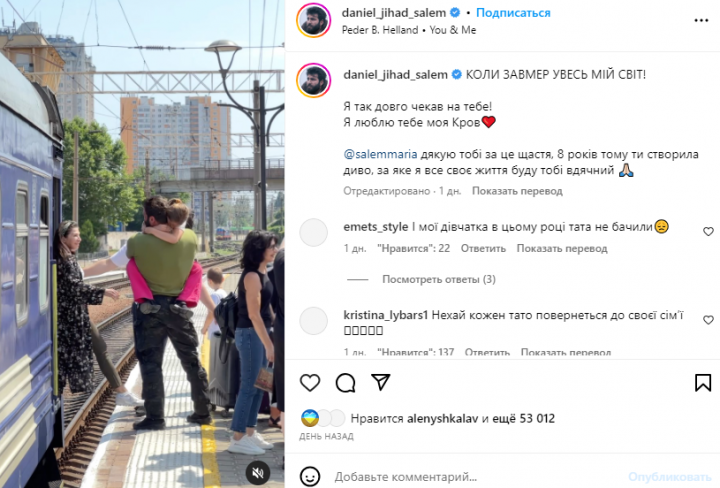The image size is (720, 488).
Task: Show translation of the emets_style comment
Action: point(562,248)
